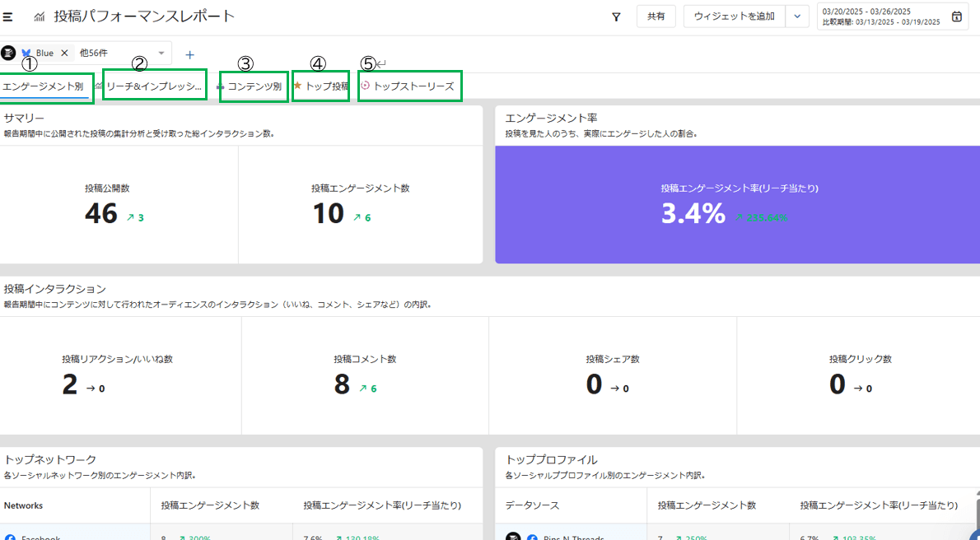Select the コンテンツ別 tab
Image resolution: width=980 pixels, height=540 pixels.
click(x=254, y=86)
